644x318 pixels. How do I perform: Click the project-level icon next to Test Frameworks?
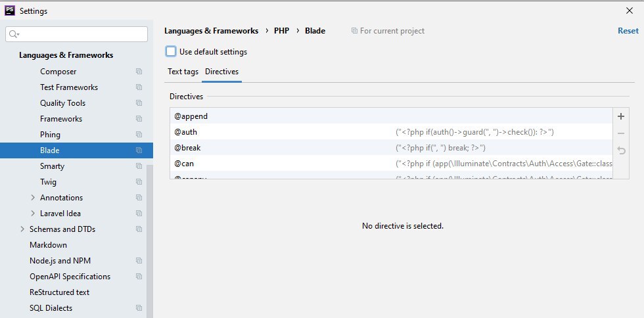[139, 87]
